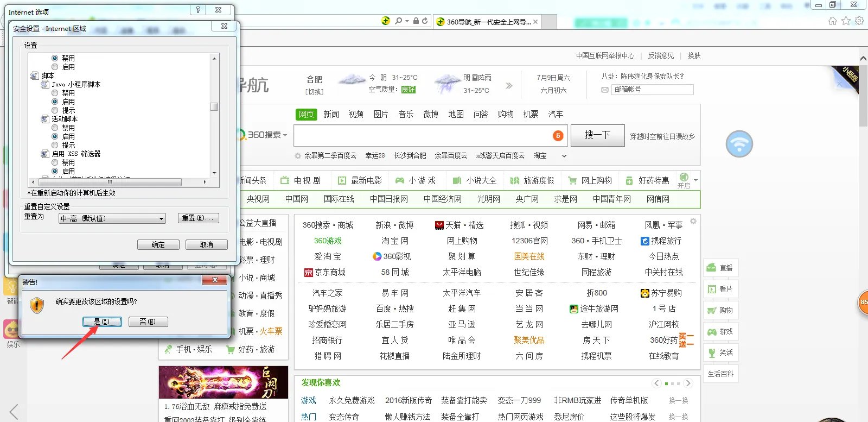This screenshot has width=868, height=422.
Task: Select 禁用 under 活动脚本
Action: [55, 128]
